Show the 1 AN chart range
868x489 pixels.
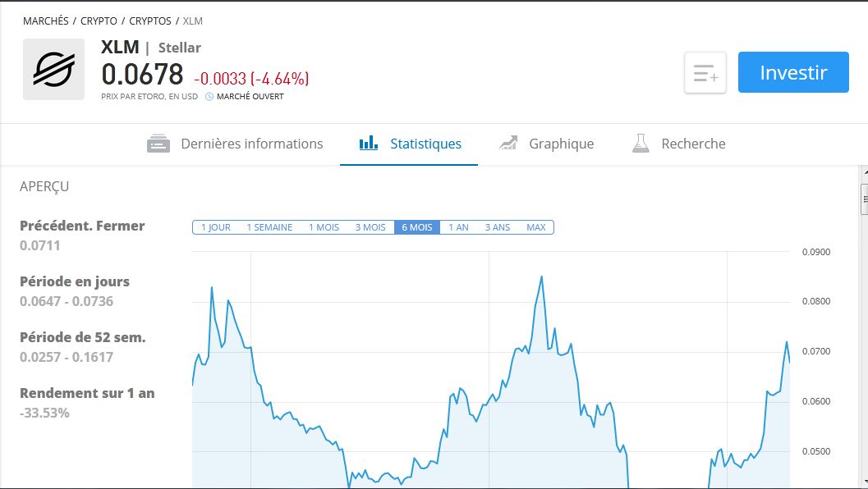[x=458, y=227]
